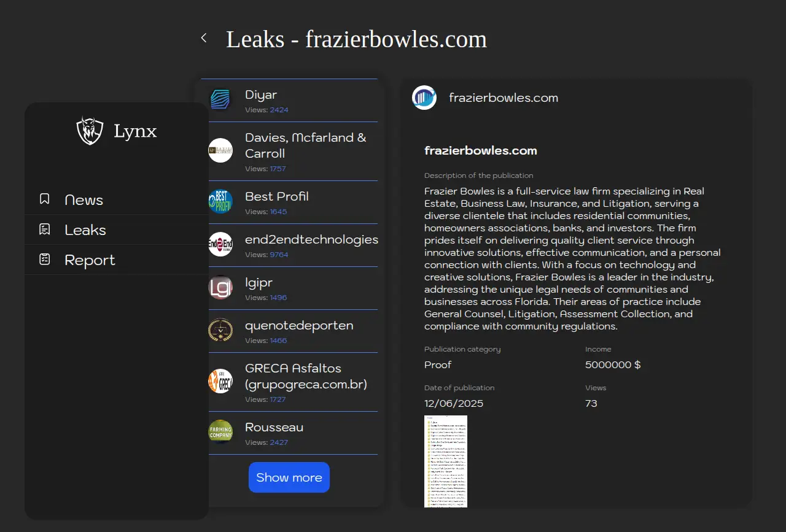
Task: Click the back arrow beside Leaks title
Action: pos(204,38)
